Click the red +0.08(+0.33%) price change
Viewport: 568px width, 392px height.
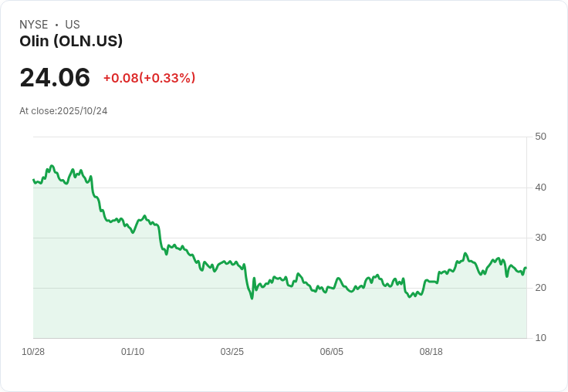click(x=149, y=78)
